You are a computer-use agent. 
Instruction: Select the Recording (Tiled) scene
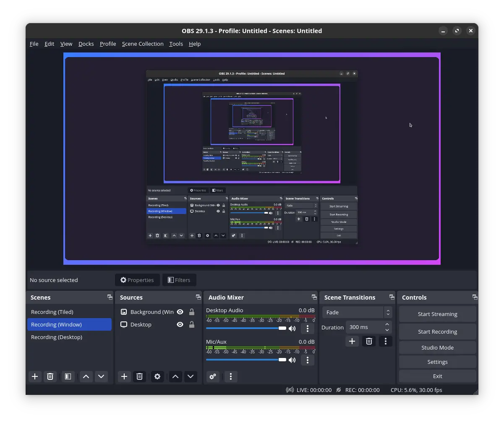coord(70,312)
